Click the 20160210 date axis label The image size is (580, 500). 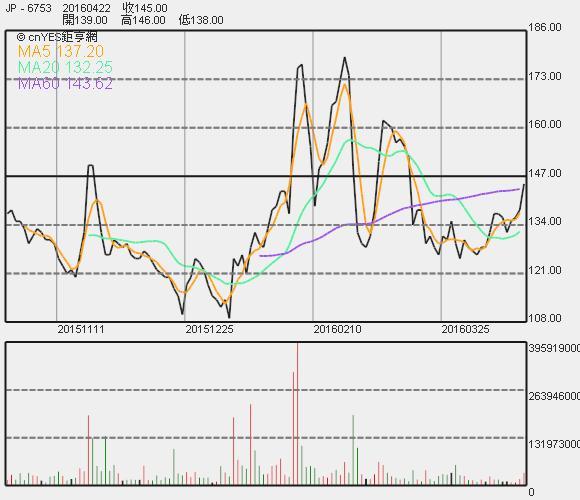pos(337,329)
